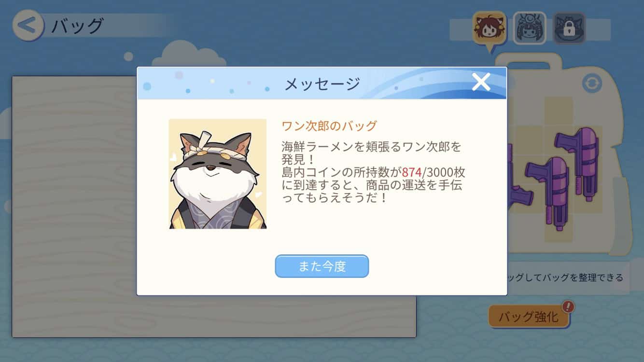Tap the ワン次郎 dog portrait

(217, 174)
